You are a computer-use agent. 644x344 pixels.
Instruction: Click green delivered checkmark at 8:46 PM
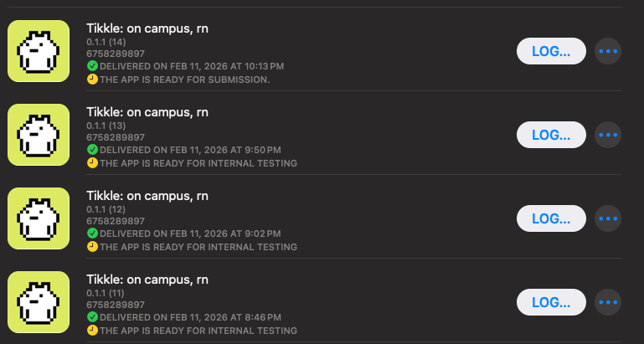point(92,317)
